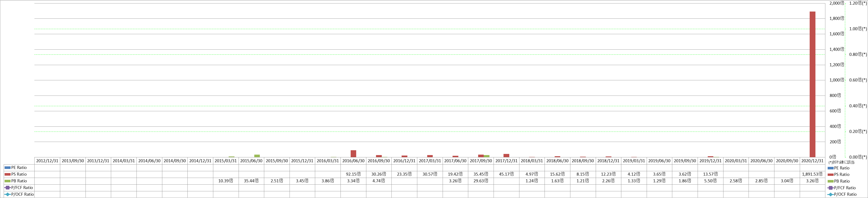Click the 3.45倍 PB Ratio cell
The width and height of the screenshot is (868, 198).
click(x=302, y=181)
